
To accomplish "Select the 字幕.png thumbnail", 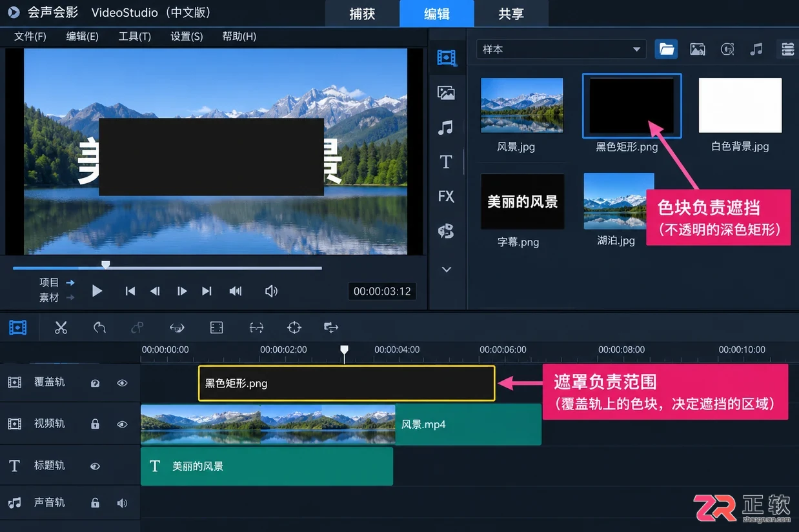I will coord(522,201).
